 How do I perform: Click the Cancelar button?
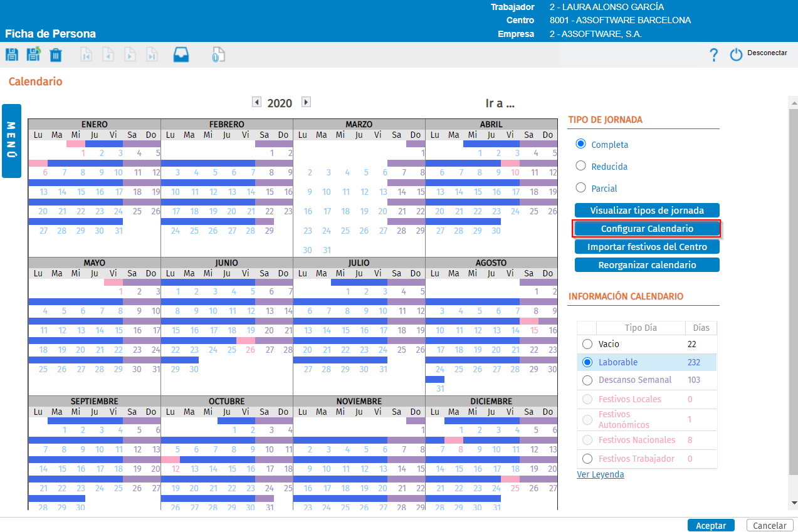pos(770,526)
